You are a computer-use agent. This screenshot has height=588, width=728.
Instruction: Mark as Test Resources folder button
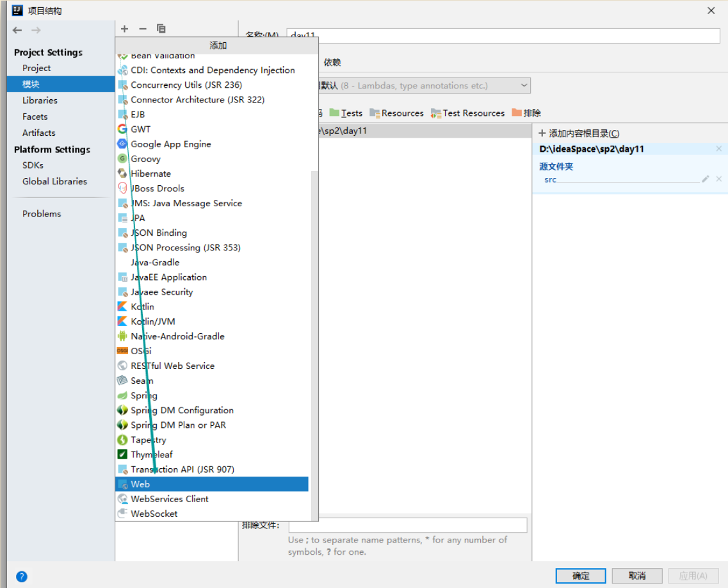click(467, 113)
